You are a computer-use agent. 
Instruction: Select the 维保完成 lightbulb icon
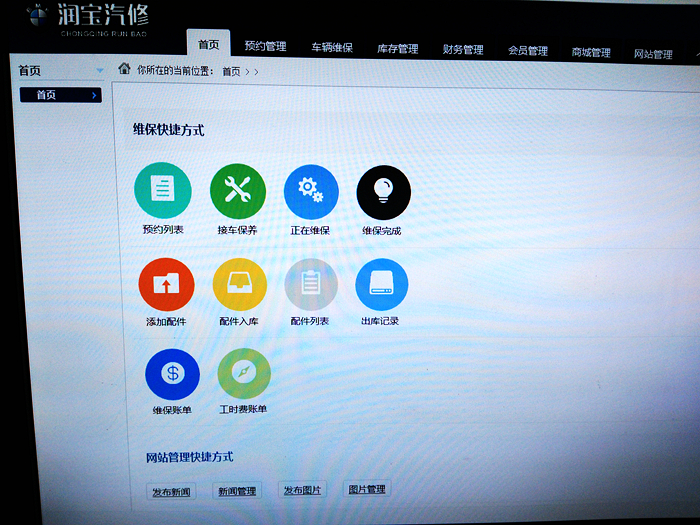(x=383, y=192)
